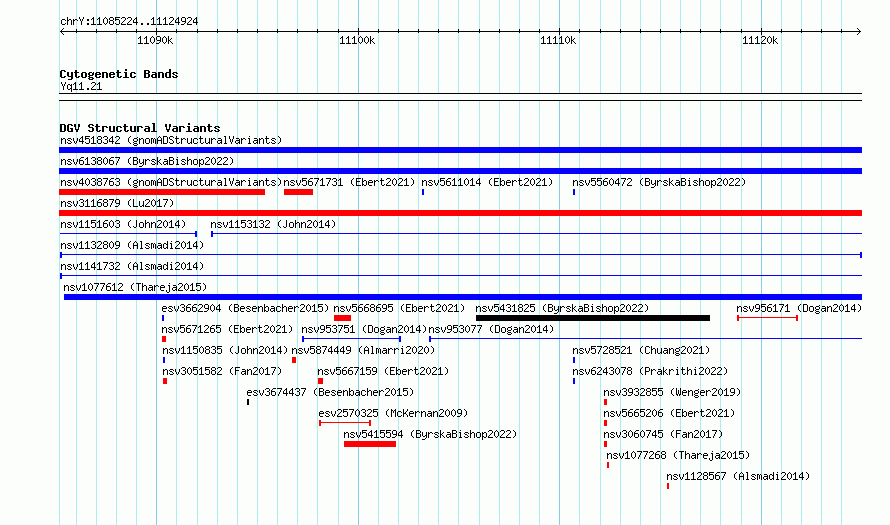This screenshot has width=890, height=525.
Task: Click the nsv5415594 ByrskaBishop2022 label
Action: pos(430,434)
